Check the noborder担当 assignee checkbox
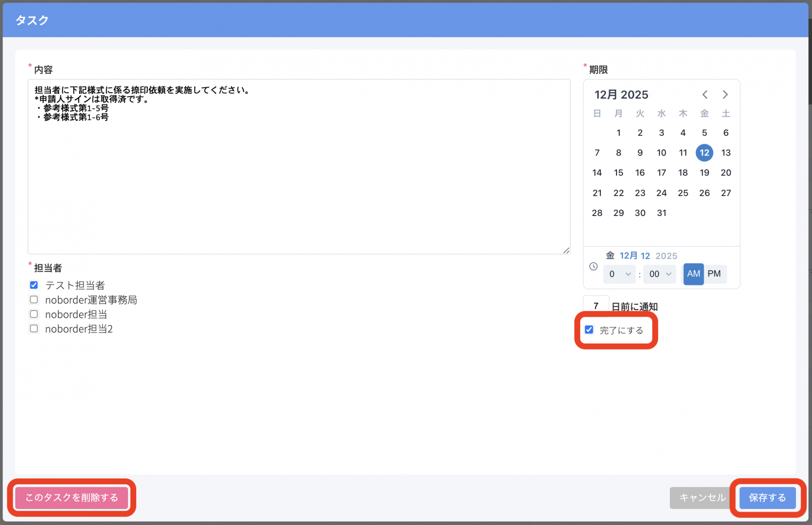812x525 pixels. [34, 314]
